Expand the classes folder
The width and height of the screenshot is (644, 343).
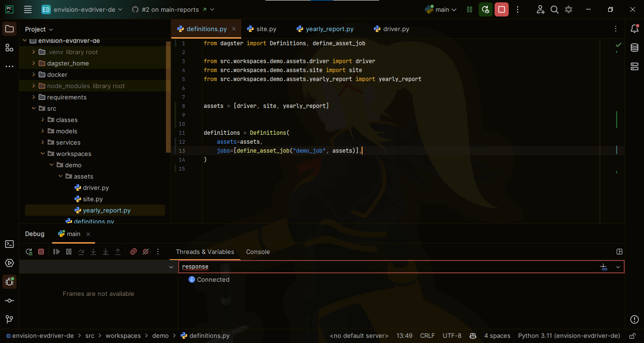(42, 120)
